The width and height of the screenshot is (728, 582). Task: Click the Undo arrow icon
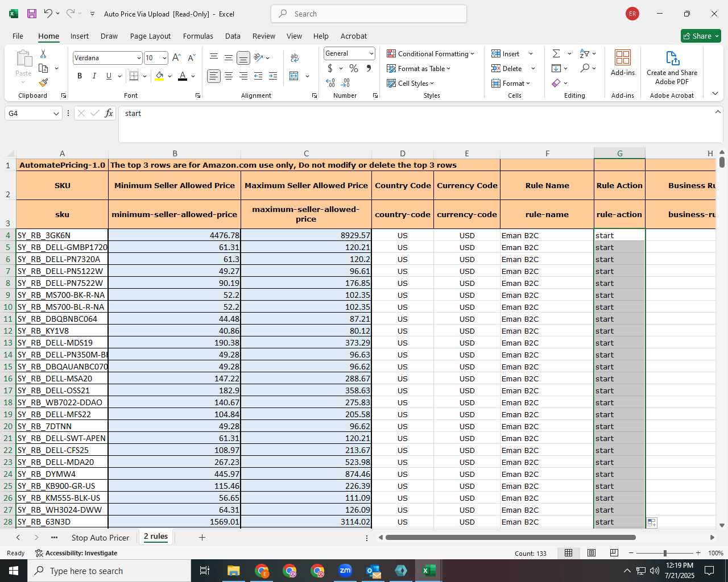pos(48,14)
